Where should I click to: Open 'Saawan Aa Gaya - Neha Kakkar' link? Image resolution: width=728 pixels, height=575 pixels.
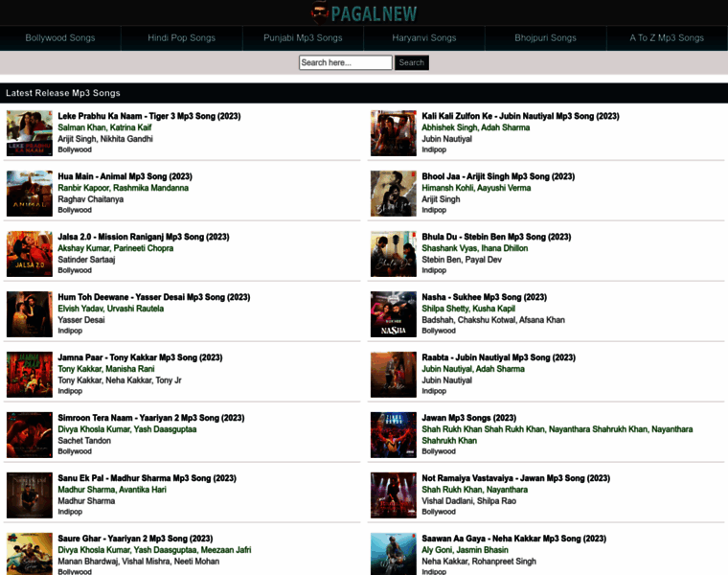coord(514,539)
